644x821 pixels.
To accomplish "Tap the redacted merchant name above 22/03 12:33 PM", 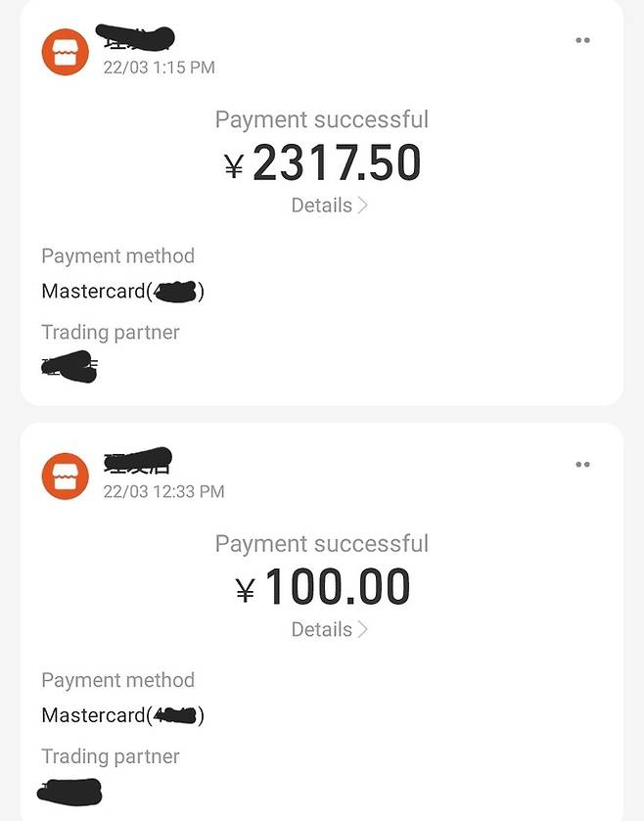I will coord(137,459).
